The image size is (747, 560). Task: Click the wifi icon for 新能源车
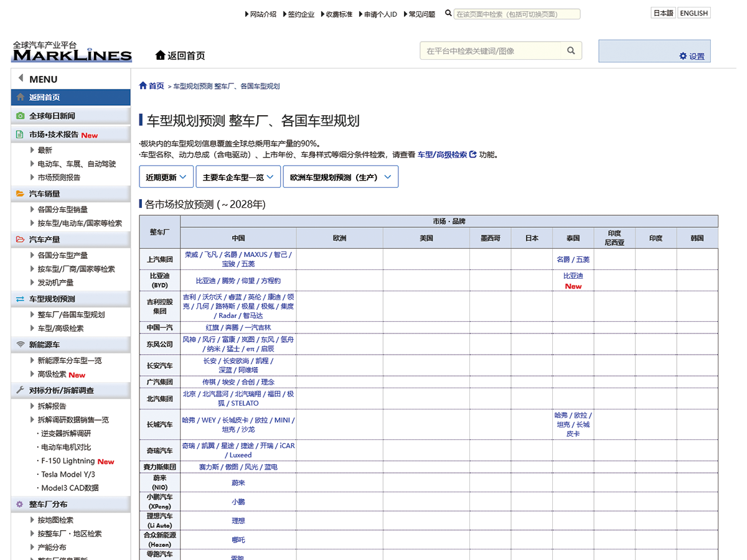click(20, 344)
